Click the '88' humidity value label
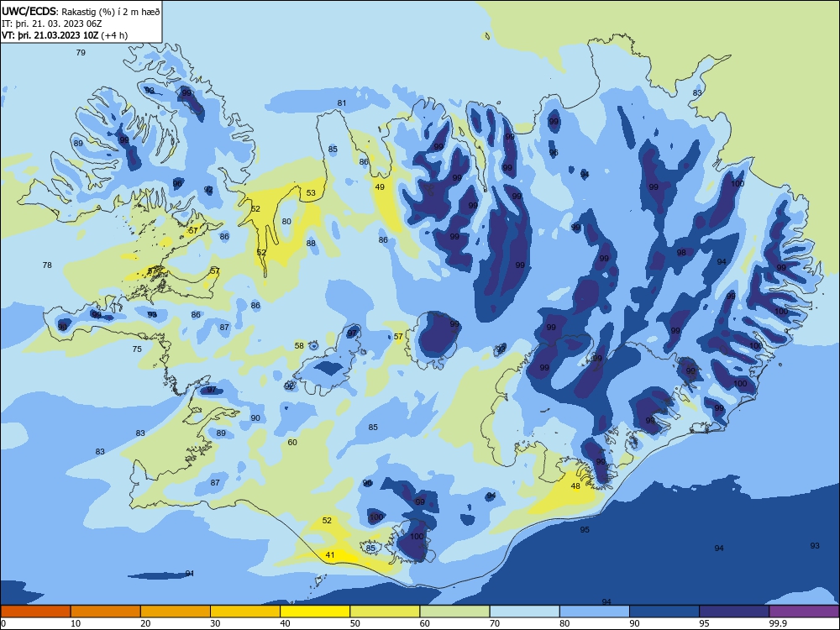The height and width of the screenshot is (630, 840). [x=312, y=244]
